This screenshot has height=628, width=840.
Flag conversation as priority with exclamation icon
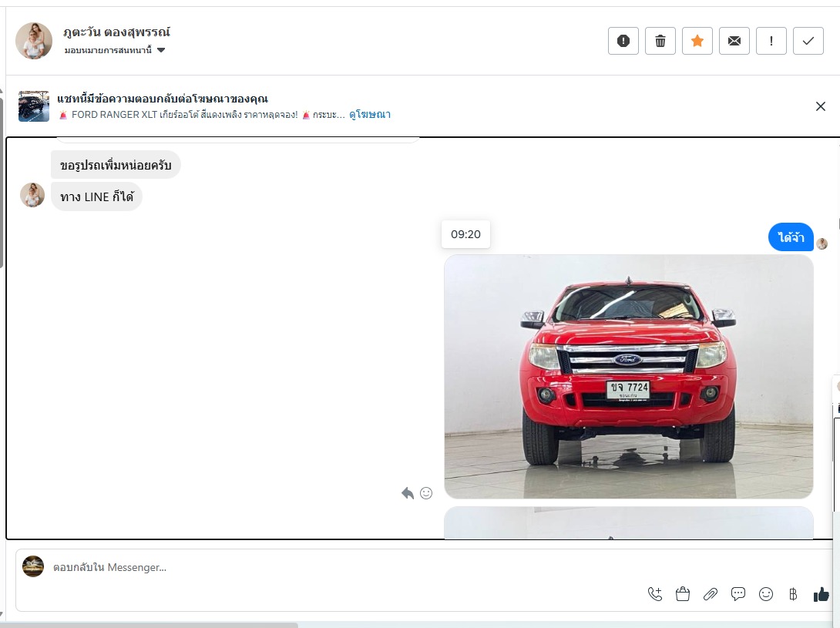[771, 41]
